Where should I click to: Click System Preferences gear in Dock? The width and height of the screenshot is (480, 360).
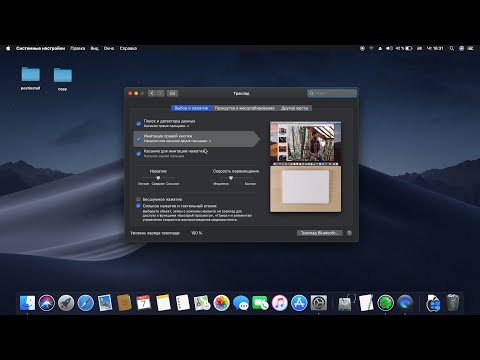pyautogui.click(x=319, y=303)
